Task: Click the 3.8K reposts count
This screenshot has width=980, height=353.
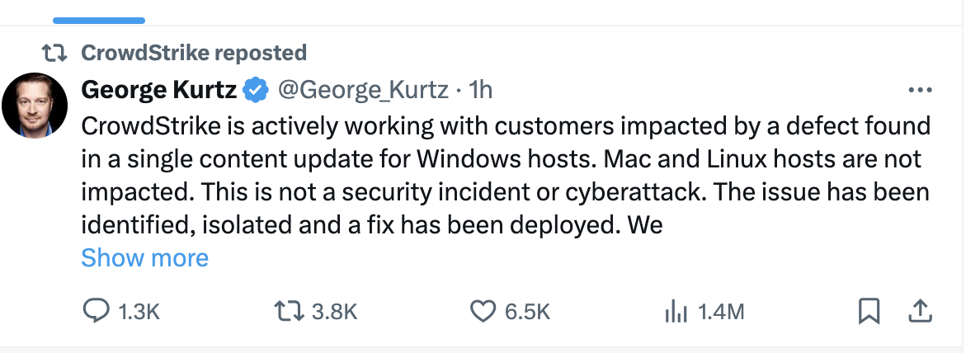Action: 335,311
